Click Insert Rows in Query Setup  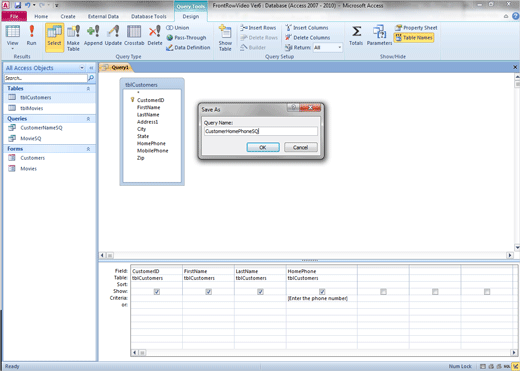point(258,28)
